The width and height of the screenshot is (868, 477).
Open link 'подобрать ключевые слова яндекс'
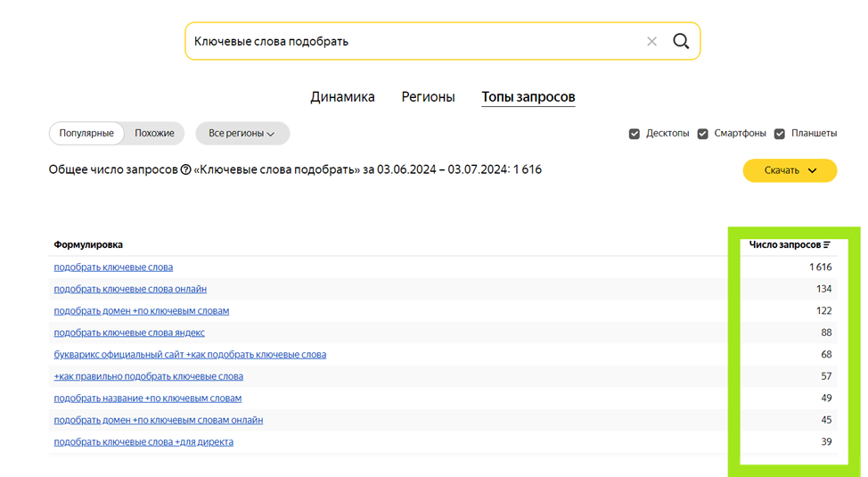click(x=129, y=333)
